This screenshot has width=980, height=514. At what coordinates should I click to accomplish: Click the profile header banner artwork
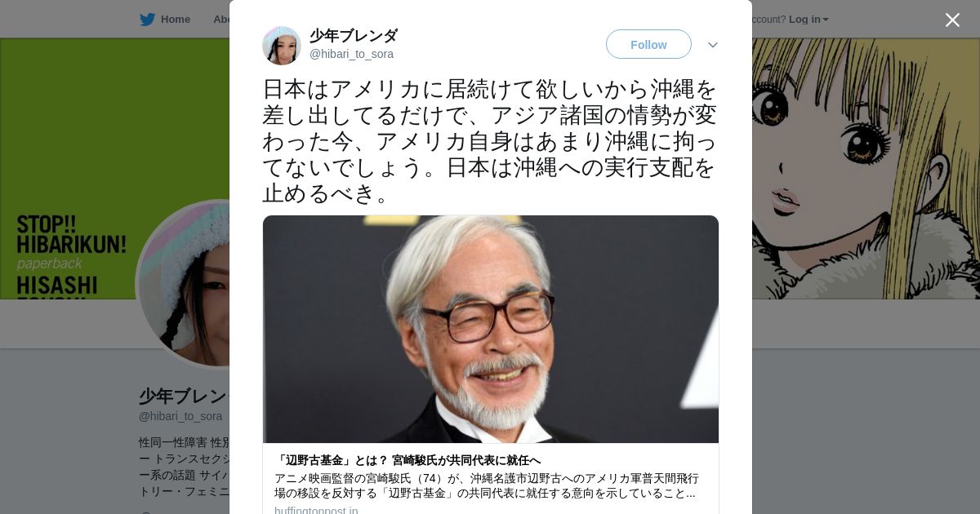pos(866,168)
